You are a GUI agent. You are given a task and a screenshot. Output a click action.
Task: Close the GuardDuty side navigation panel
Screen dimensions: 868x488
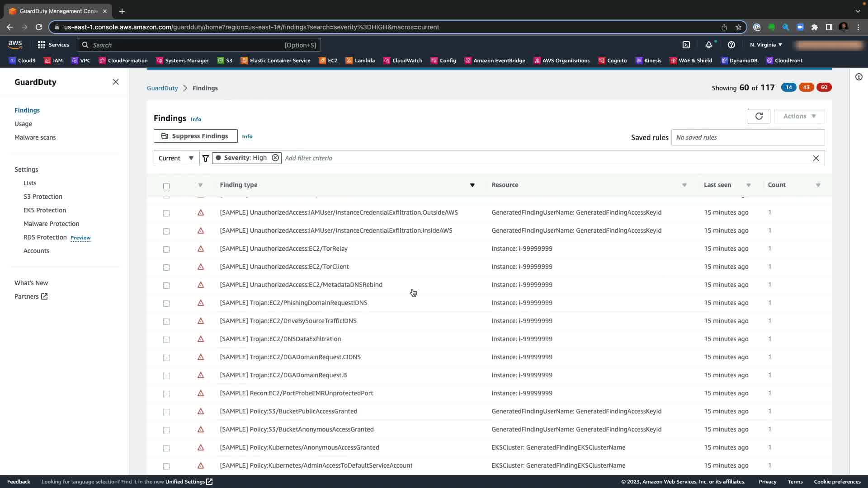(x=116, y=82)
